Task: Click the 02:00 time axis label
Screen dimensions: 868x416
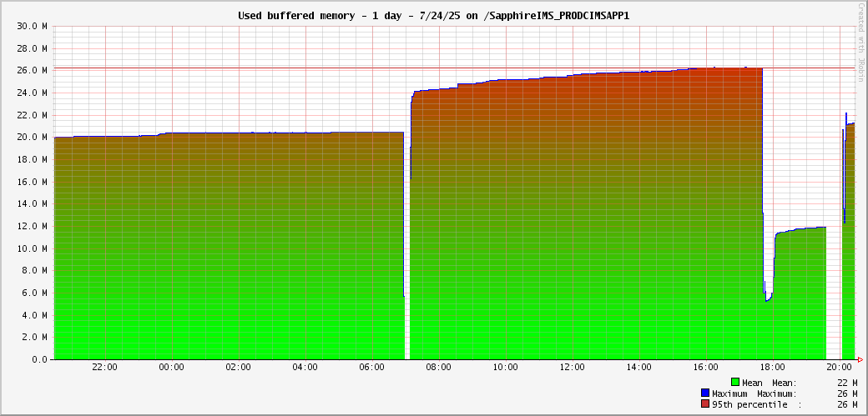Action: pos(239,368)
